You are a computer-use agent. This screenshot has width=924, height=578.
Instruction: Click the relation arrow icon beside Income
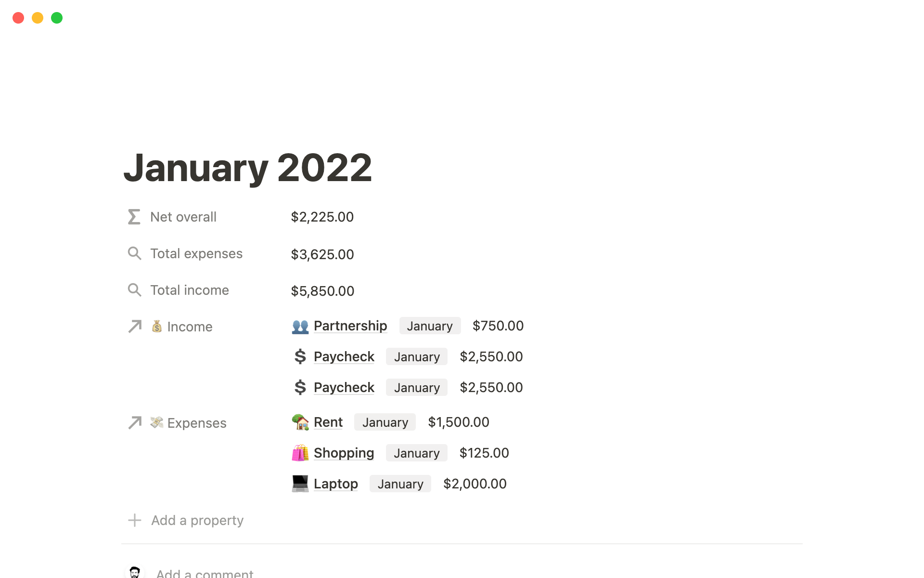coord(135,327)
